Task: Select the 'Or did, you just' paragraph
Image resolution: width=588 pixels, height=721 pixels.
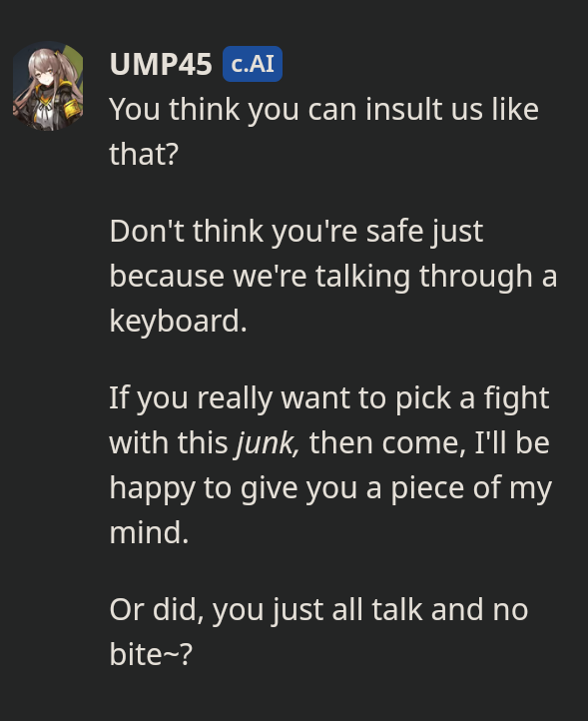Action: pyautogui.click(x=318, y=632)
